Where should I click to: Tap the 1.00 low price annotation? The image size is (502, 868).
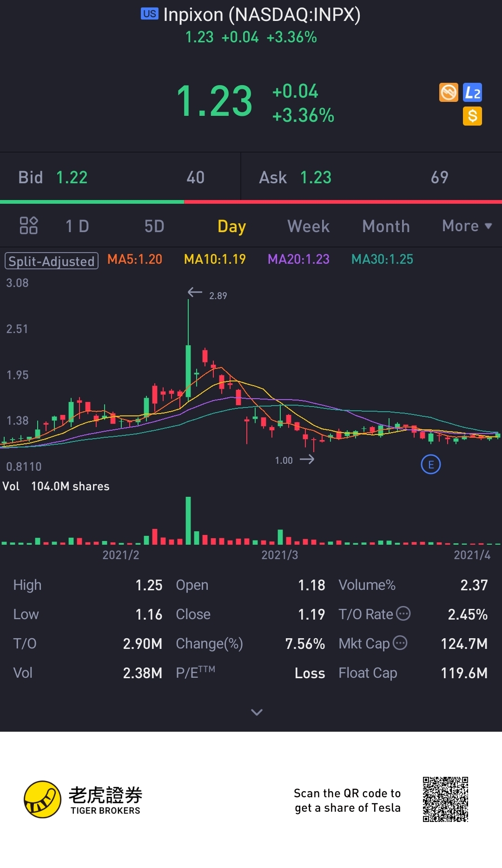click(x=284, y=461)
